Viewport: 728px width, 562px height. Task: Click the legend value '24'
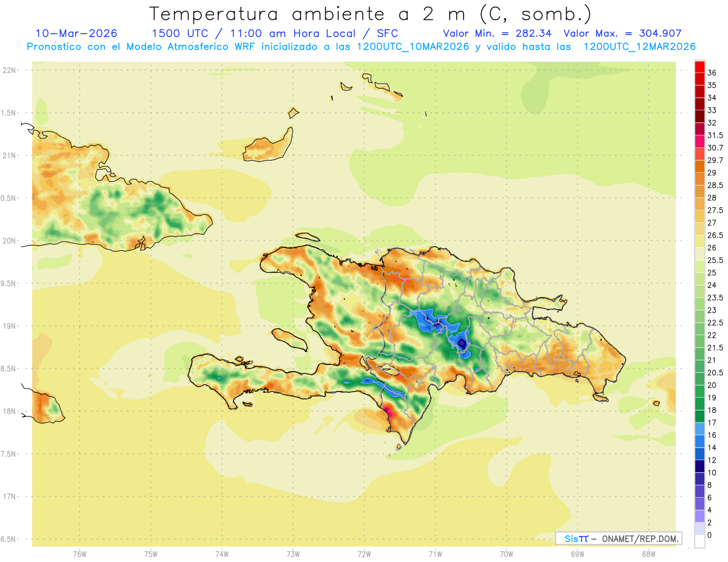[x=712, y=285]
